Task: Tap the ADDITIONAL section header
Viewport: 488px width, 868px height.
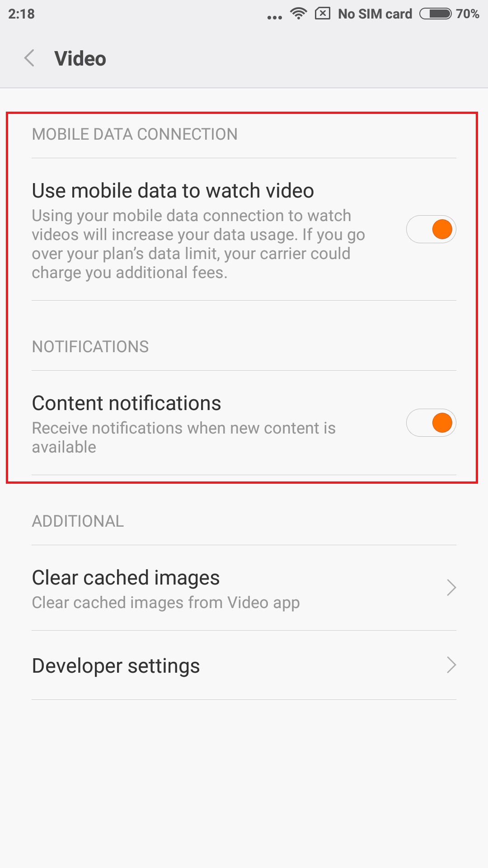Action: (78, 521)
